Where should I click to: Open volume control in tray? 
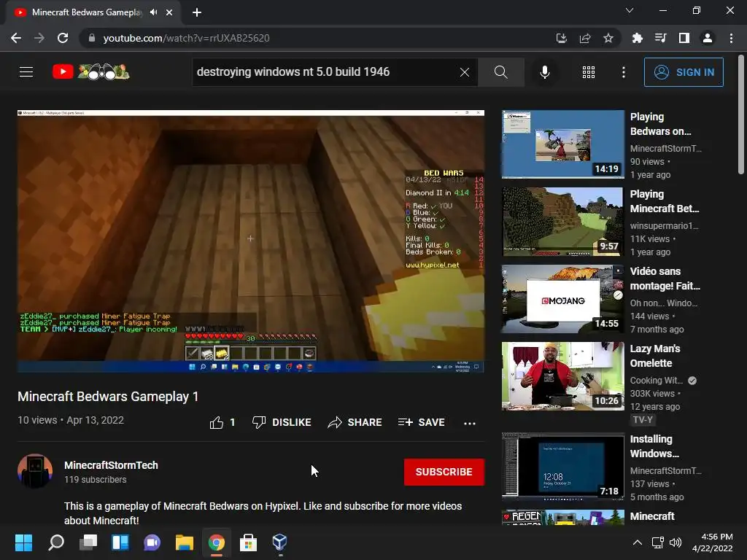pyautogui.click(x=676, y=542)
